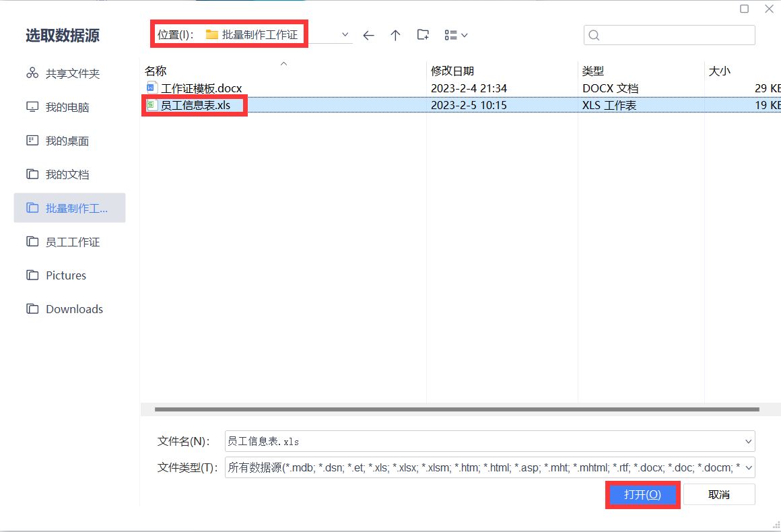Open 员工工作证 folder in sidebar
This screenshot has height=532, width=781.
(70, 242)
